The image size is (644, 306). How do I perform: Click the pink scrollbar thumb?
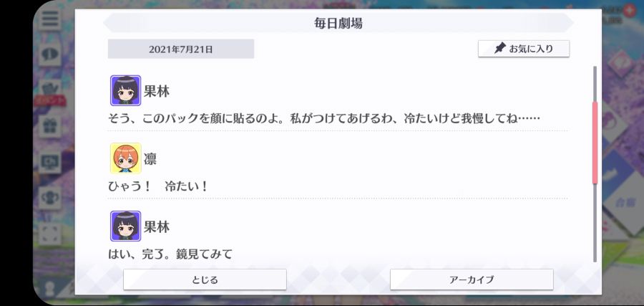pyautogui.click(x=595, y=143)
